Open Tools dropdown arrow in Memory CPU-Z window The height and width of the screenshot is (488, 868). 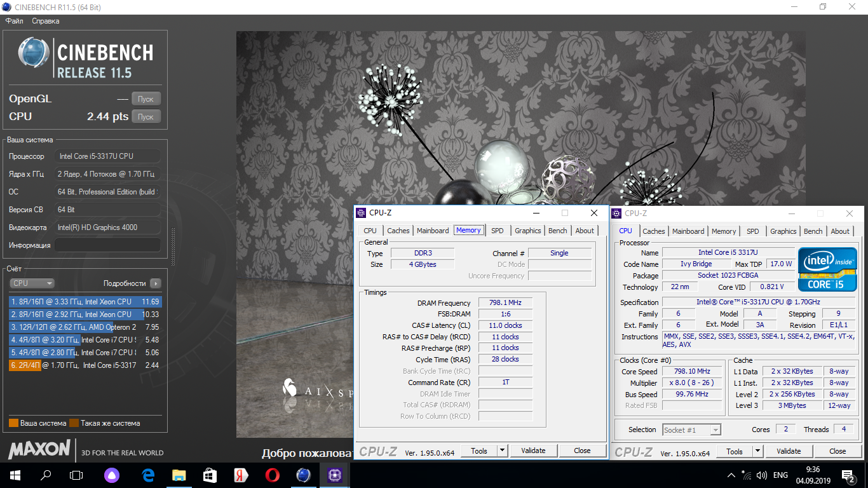(502, 451)
